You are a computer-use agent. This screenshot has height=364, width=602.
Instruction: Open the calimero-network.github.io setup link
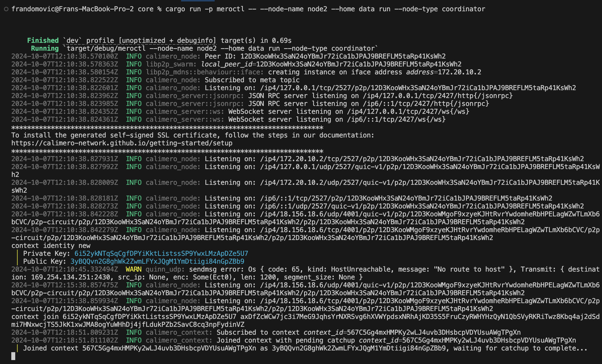(122, 143)
